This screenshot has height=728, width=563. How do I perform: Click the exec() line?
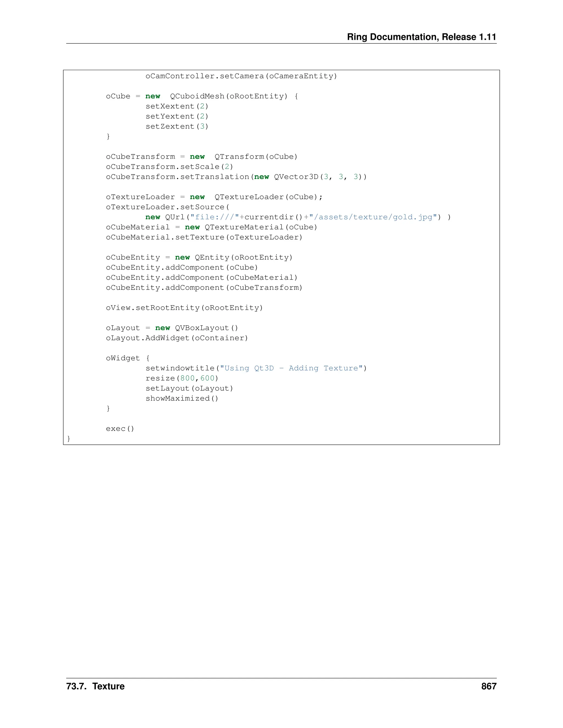(x=120, y=429)
